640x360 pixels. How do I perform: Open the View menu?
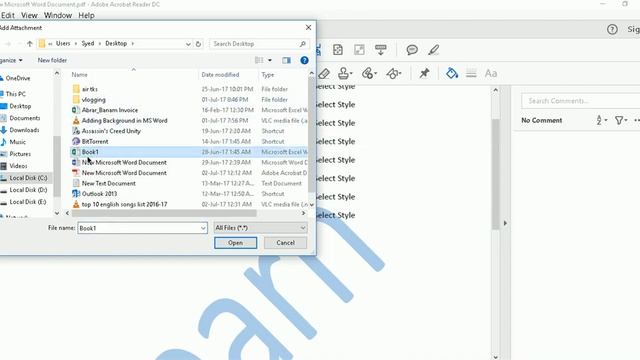click(x=29, y=16)
